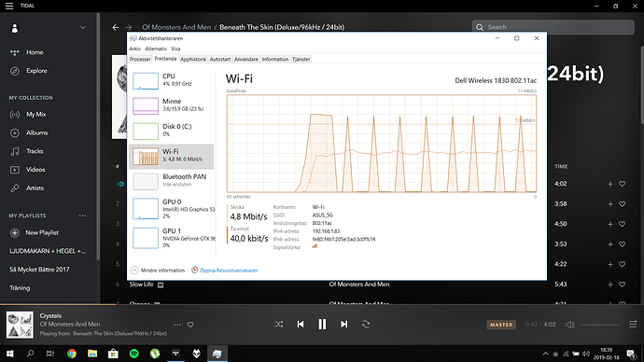Click the TIDAL search field

(x=553, y=27)
